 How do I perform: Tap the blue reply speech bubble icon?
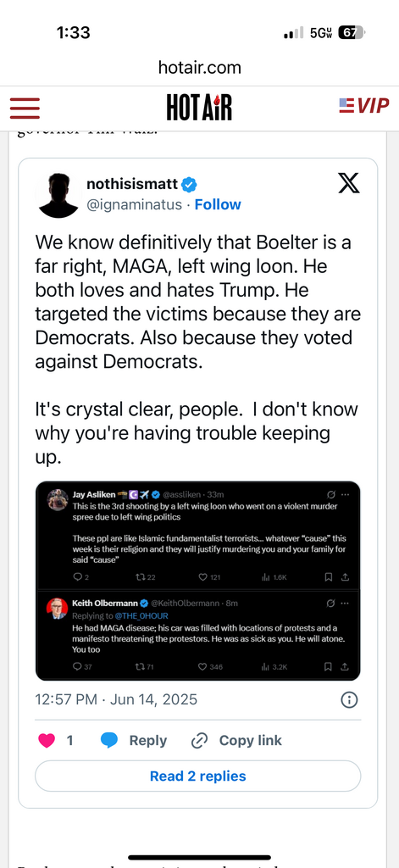(109, 741)
